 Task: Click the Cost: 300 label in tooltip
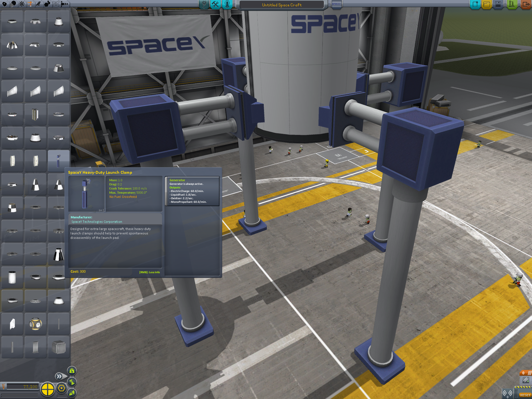point(78,272)
